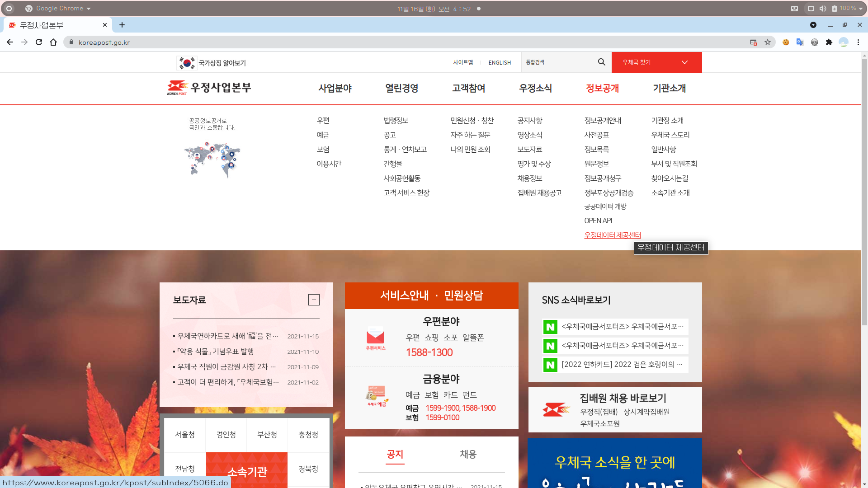Expand 보도자료 with plus icon

point(314,300)
